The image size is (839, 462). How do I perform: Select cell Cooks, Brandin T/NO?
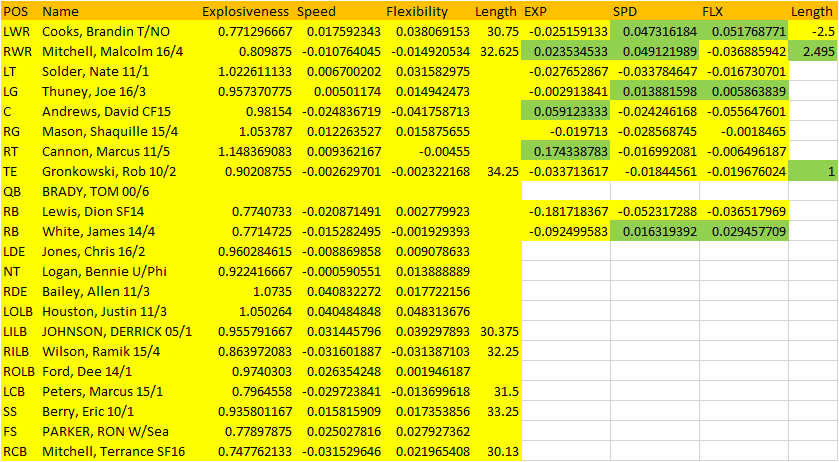pyautogui.click(x=106, y=32)
